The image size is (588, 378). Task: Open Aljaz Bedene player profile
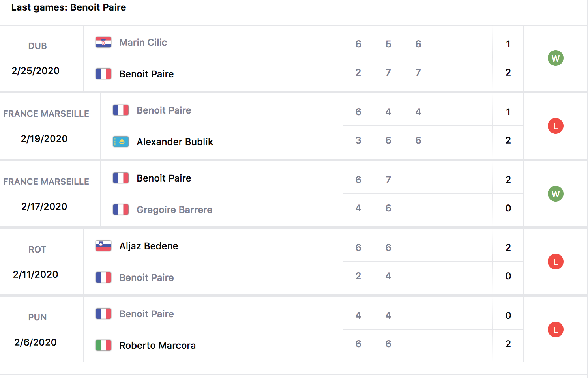(x=148, y=246)
